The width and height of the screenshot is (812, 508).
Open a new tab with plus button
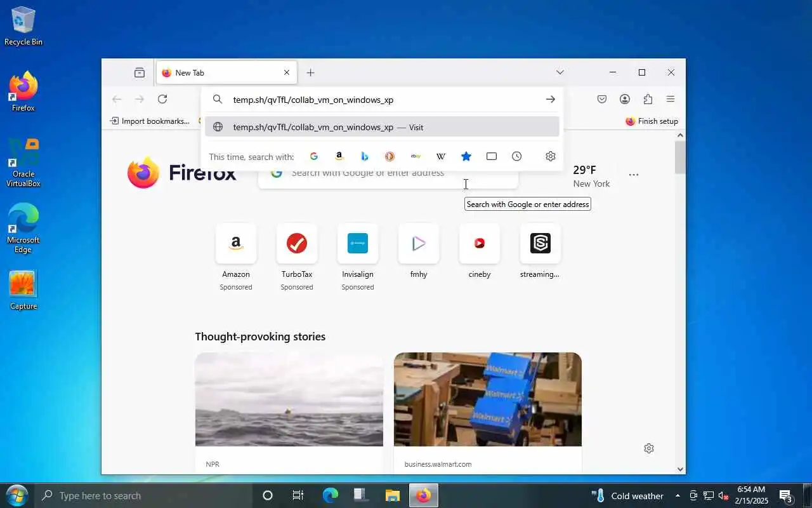pyautogui.click(x=310, y=72)
